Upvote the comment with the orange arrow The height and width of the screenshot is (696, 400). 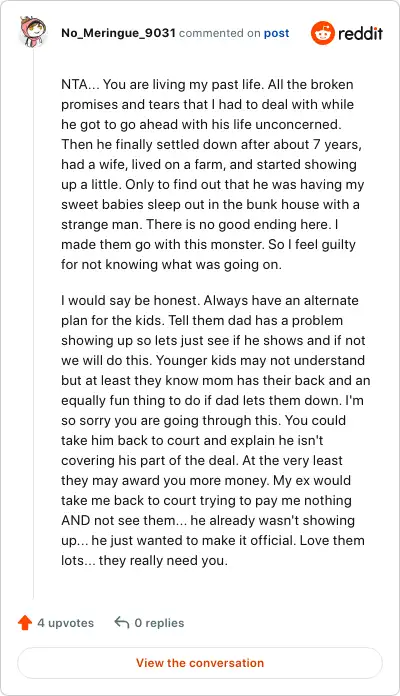point(25,623)
